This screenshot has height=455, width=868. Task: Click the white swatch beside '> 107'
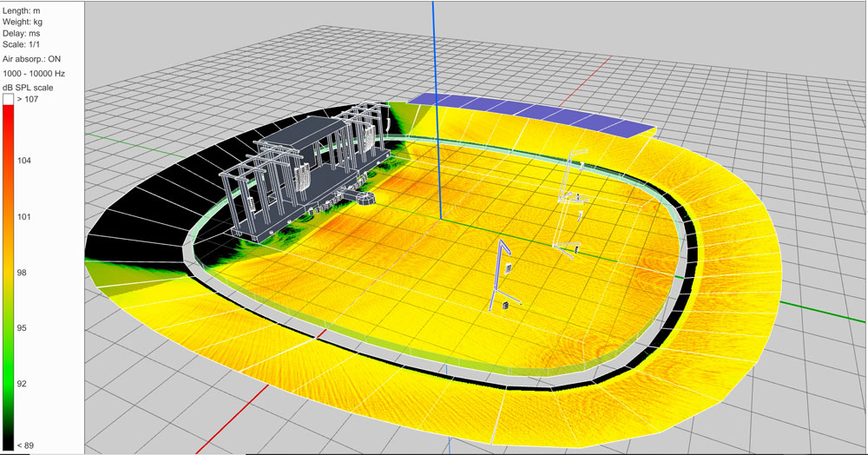[8, 99]
